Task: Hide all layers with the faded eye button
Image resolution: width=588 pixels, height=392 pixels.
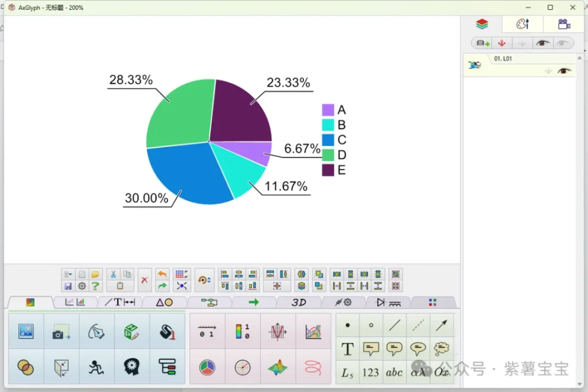Action: [x=563, y=43]
